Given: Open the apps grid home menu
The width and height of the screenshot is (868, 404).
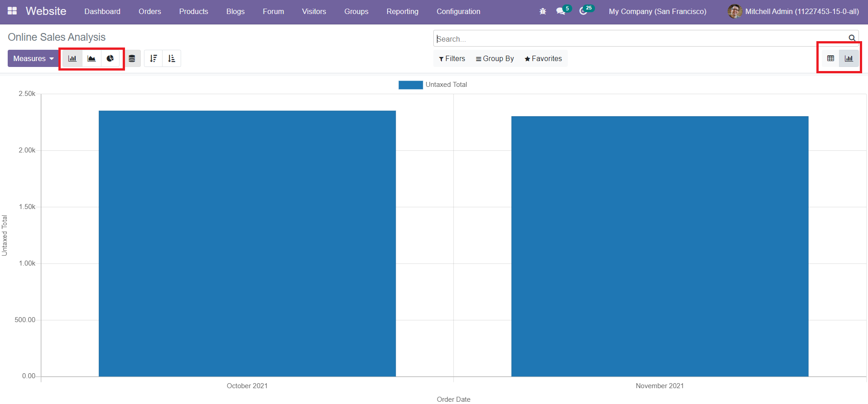Looking at the screenshot, I should tap(12, 11).
